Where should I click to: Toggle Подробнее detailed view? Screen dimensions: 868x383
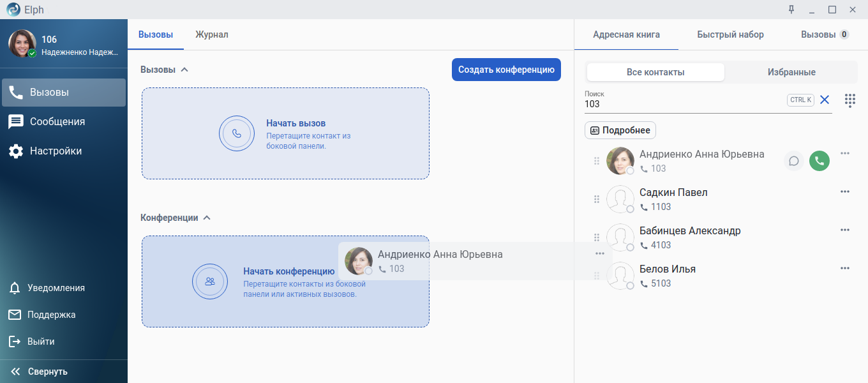pyautogui.click(x=620, y=130)
